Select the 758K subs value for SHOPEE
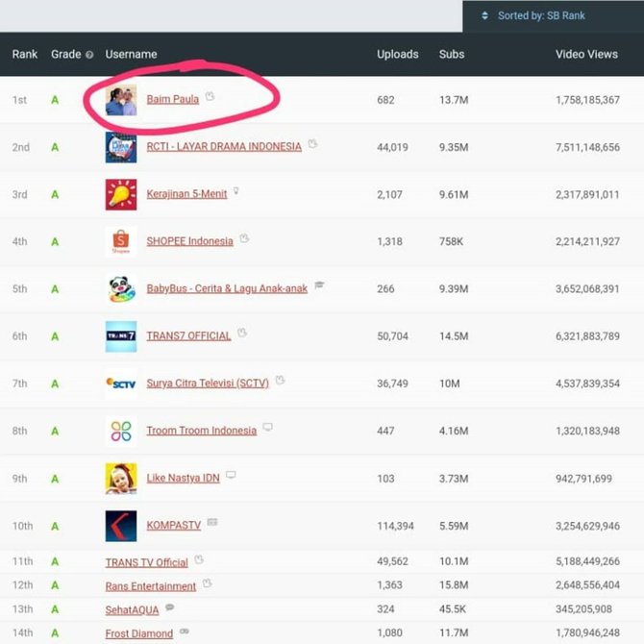 (x=451, y=241)
